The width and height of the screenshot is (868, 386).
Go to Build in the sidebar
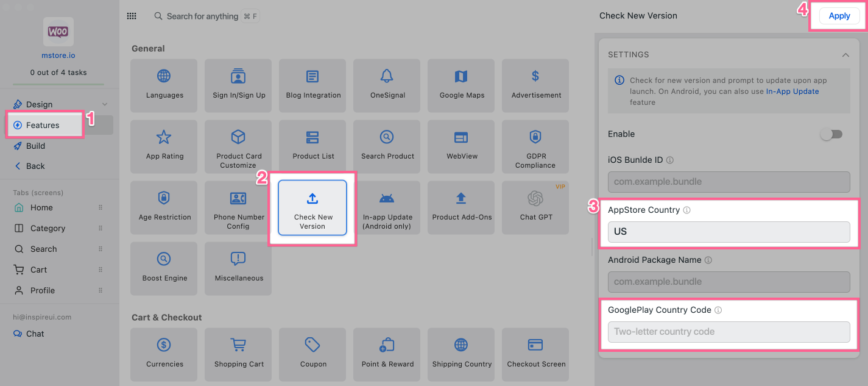click(x=35, y=146)
